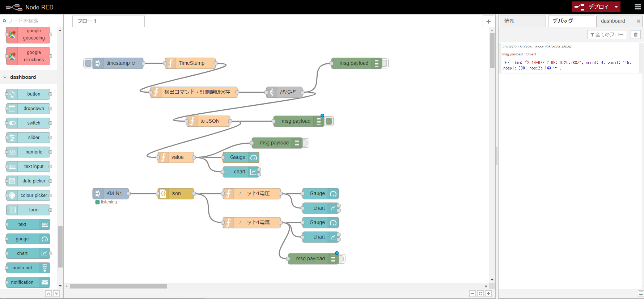644x299 pixels.
Task: Open the 全てのフロー filter button
Action: click(607, 35)
